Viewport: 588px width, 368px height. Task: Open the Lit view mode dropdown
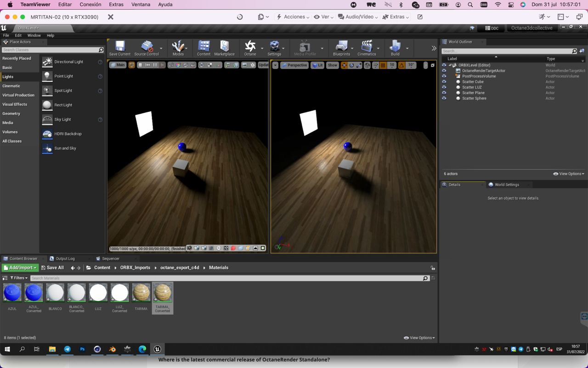tap(317, 65)
